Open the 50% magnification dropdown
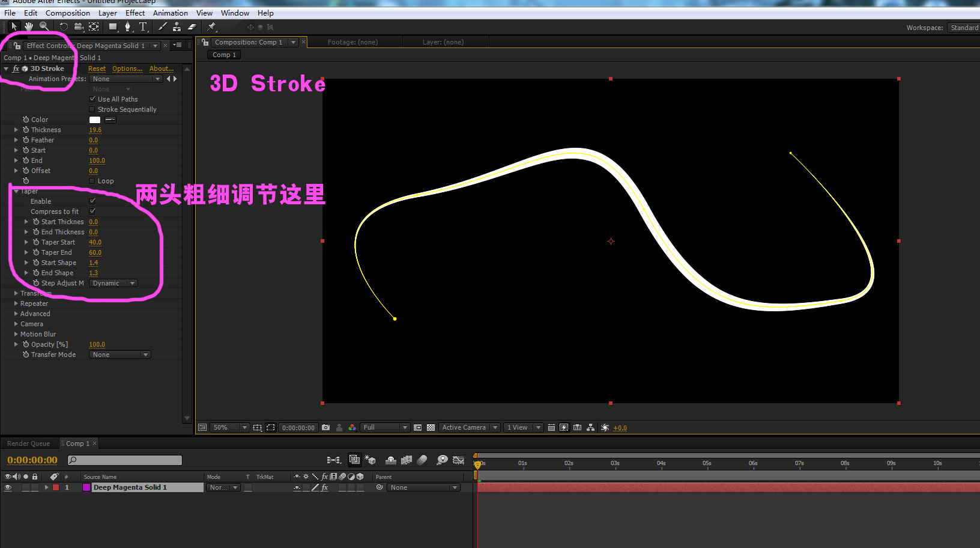 (229, 428)
